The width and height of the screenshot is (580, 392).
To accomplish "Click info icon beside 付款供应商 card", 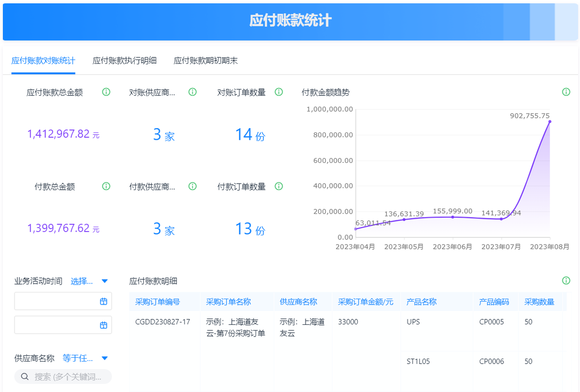I will click(192, 186).
